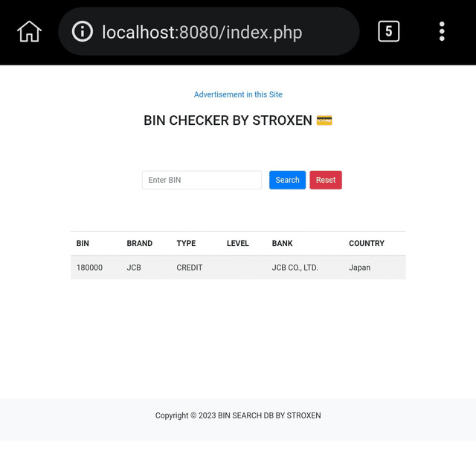The image size is (476, 460).
Task: Open the browser three-dot menu
Action: point(442,31)
